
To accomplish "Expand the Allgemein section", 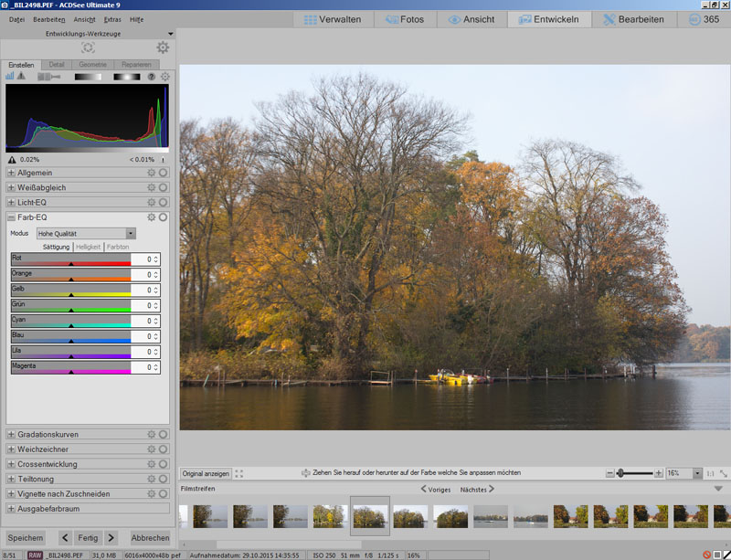I will coord(11,173).
